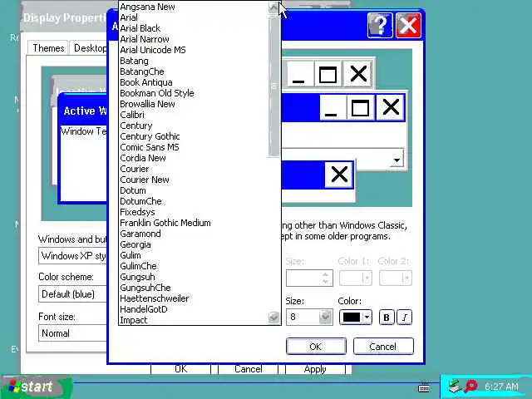Viewport: 532px width, 399px height.
Task: Toggle Bold font style button
Action: 386,318
